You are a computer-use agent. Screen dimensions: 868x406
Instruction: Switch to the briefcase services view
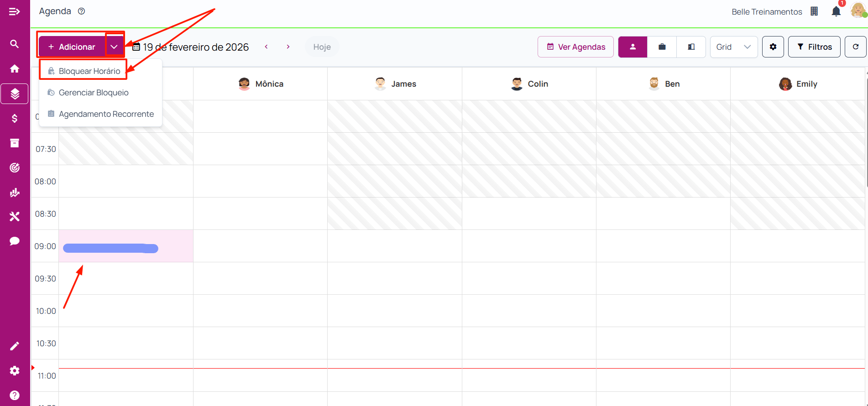tap(662, 47)
